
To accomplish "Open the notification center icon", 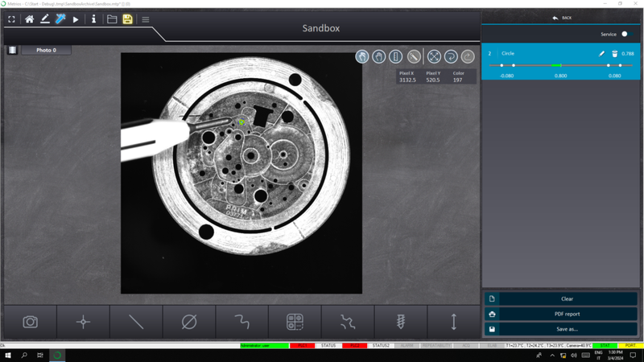I will pyautogui.click(x=633, y=356).
